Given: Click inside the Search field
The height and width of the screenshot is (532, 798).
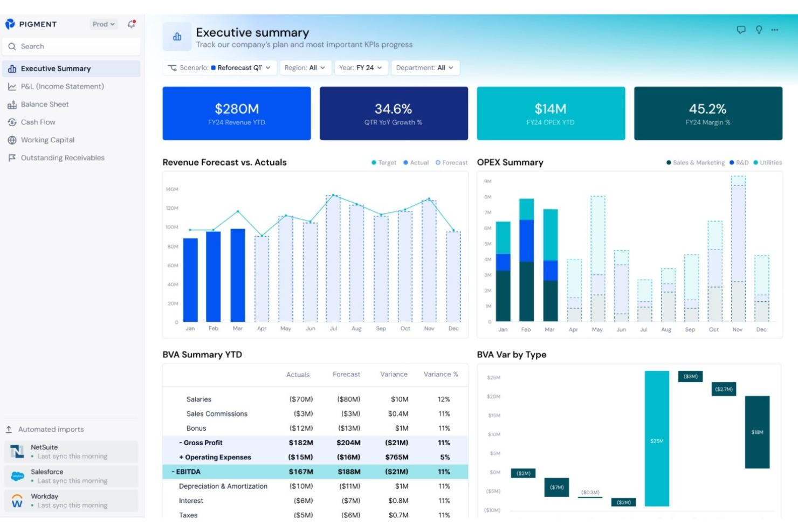Looking at the screenshot, I should [71, 46].
